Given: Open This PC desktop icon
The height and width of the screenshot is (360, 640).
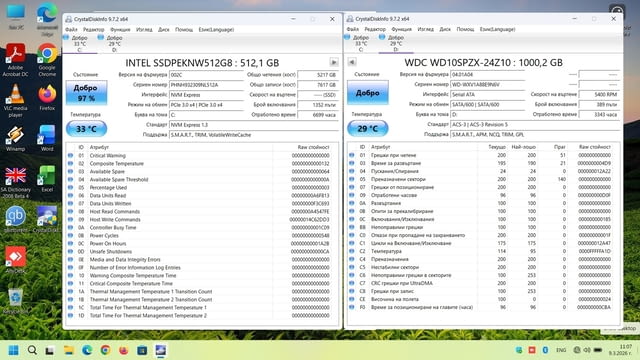Looking at the screenshot, I should [x=16, y=17].
